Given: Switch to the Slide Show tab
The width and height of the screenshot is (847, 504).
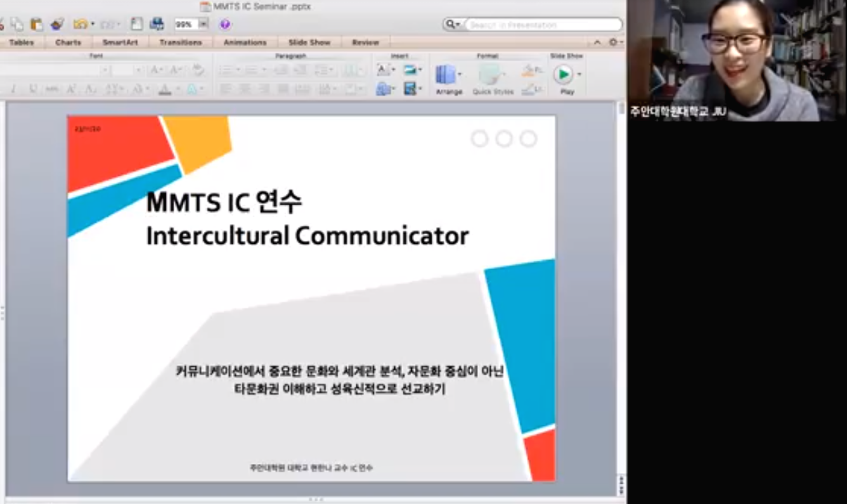Looking at the screenshot, I should click(x=309, y=42).
